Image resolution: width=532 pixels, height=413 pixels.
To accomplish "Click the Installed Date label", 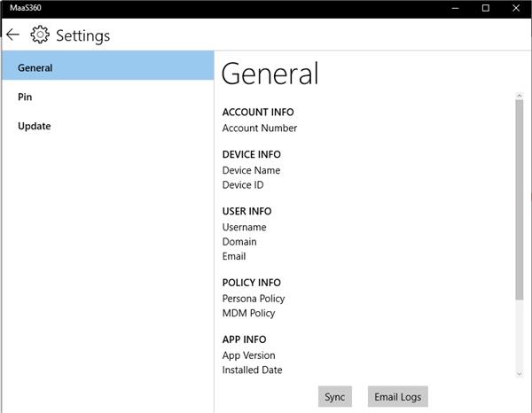I will click(x=252, y=370).
